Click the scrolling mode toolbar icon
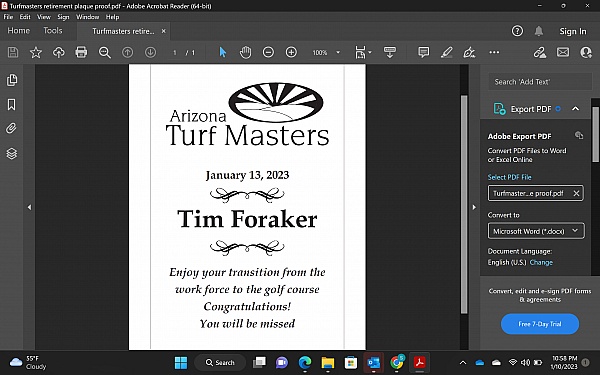The width and height of the screenshot is (600, 375). point(390,52)
